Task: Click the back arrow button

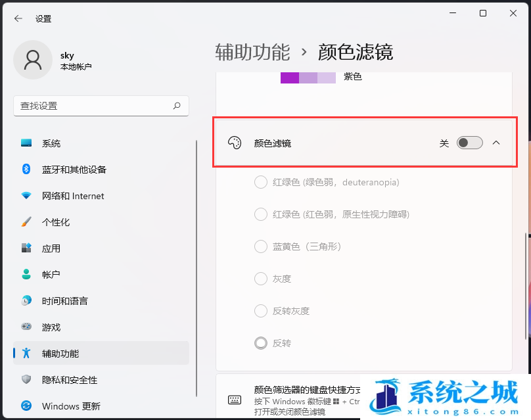Action: click(18, 18)
